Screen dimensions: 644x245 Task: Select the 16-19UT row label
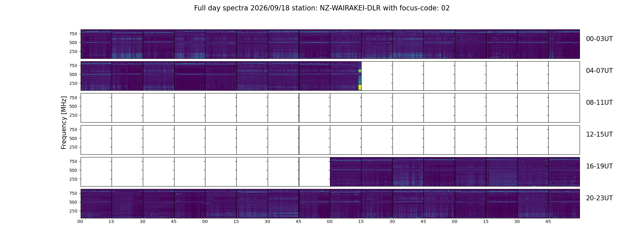click(599, 166)
